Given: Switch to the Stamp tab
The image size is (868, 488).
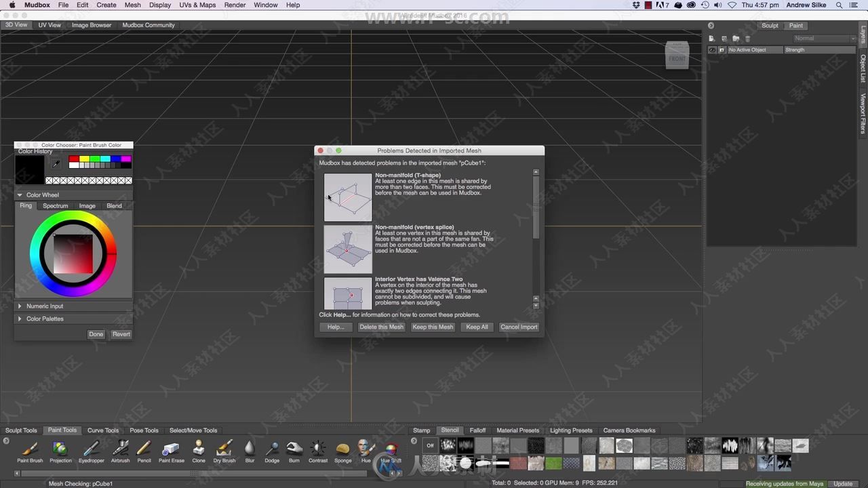Looking at the screenshot, I should pos(422,430).
